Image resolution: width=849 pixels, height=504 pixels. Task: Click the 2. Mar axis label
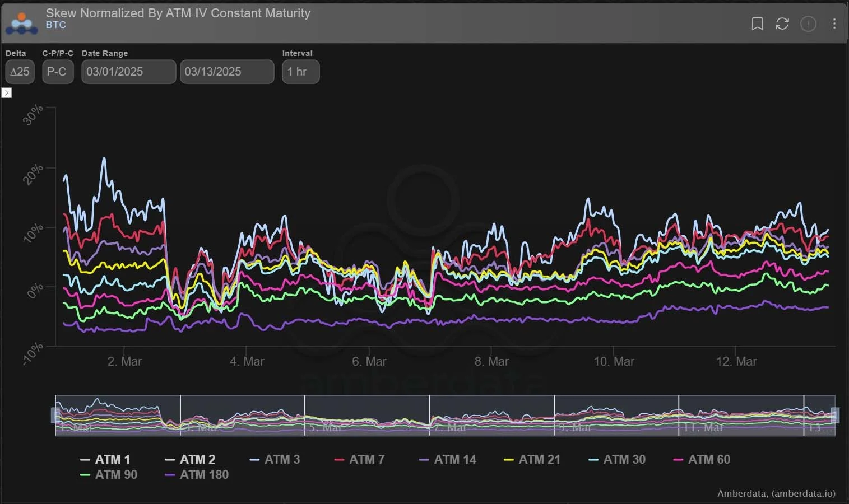[x=124, y=362]
